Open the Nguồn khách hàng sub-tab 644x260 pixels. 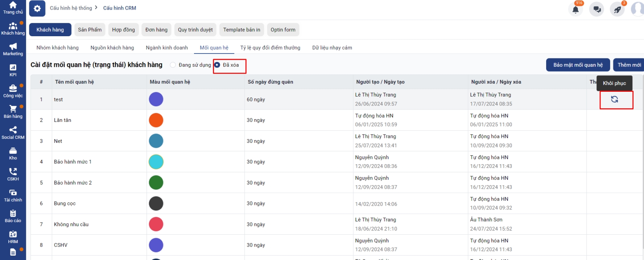tap(112, 47)
